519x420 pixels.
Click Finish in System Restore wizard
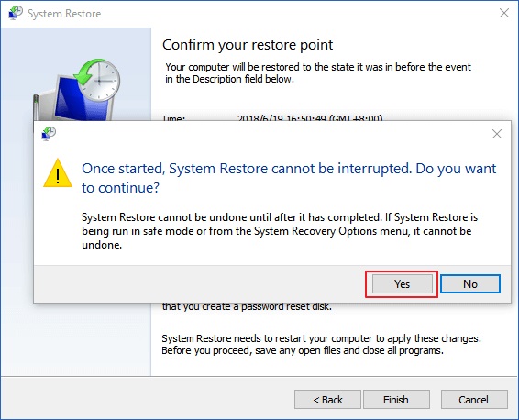396,400
